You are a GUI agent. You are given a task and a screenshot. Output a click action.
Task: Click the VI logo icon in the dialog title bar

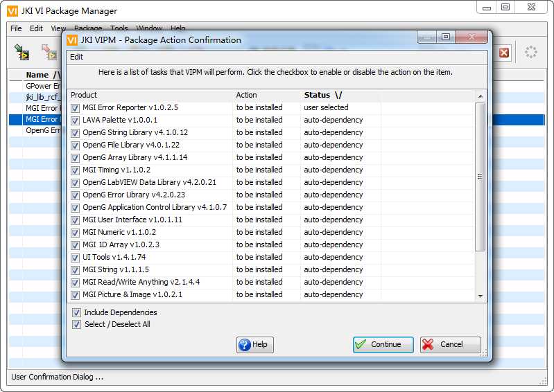[72, 40]
